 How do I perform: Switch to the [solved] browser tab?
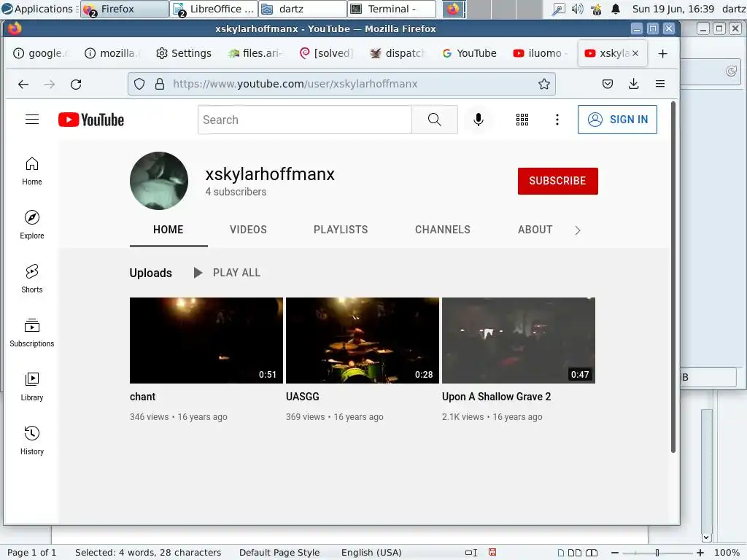[x=327, y=53]
